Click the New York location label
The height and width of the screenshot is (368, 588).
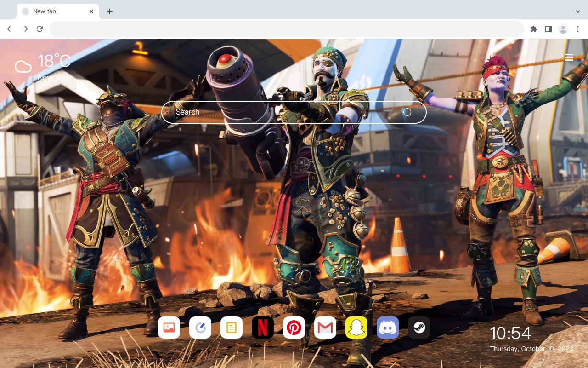[x=54, y=77]
